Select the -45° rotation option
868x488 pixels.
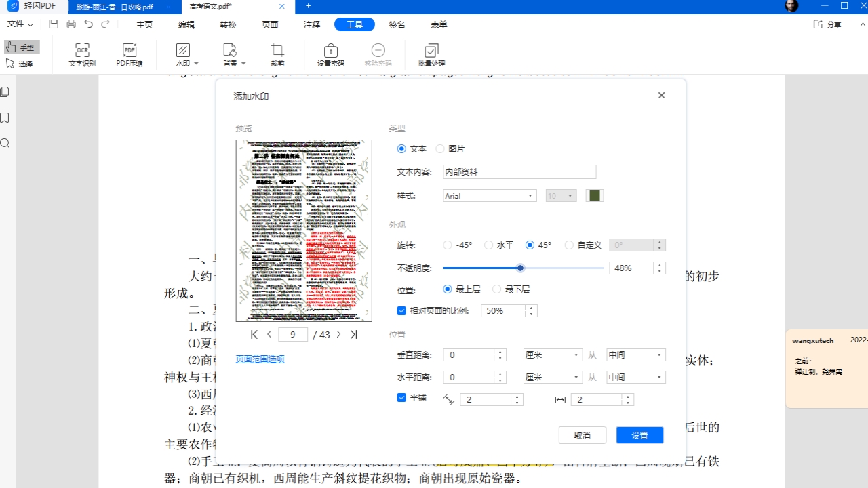pyautogui.click(x=447, y=245)
